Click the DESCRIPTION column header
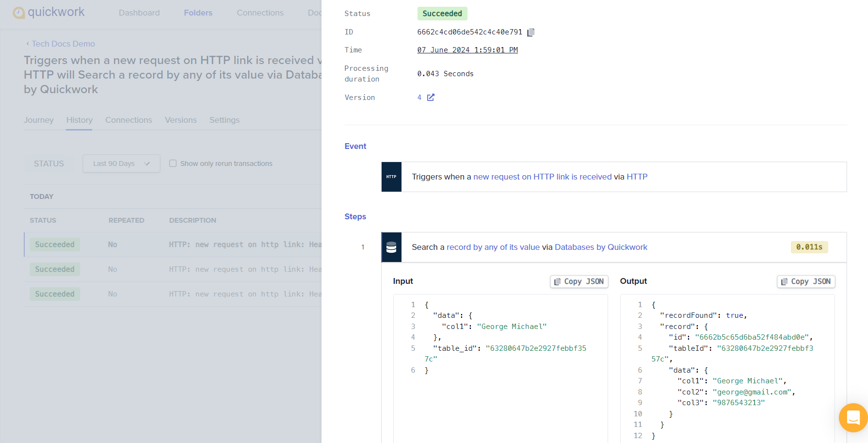 click(193, 220)
